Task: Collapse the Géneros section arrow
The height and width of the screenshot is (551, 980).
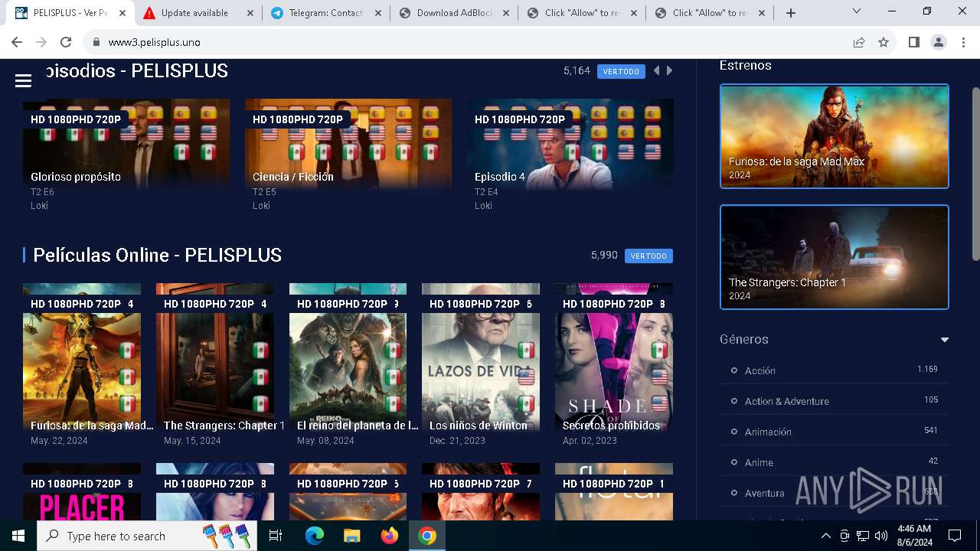Action: [945, 340]
